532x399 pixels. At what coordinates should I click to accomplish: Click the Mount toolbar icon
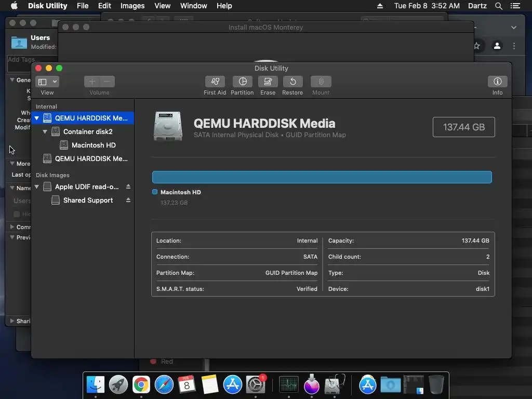pyautogui.click(x=321, y=82)
